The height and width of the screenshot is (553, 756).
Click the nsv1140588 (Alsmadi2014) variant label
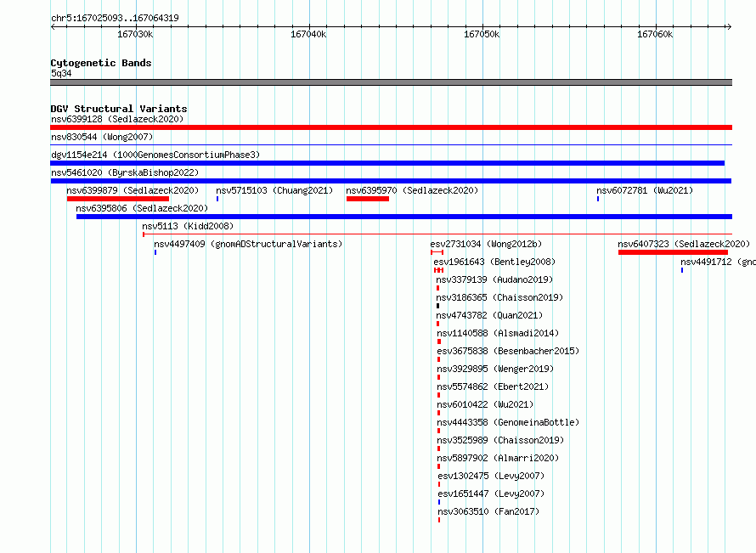click(498, 333)
